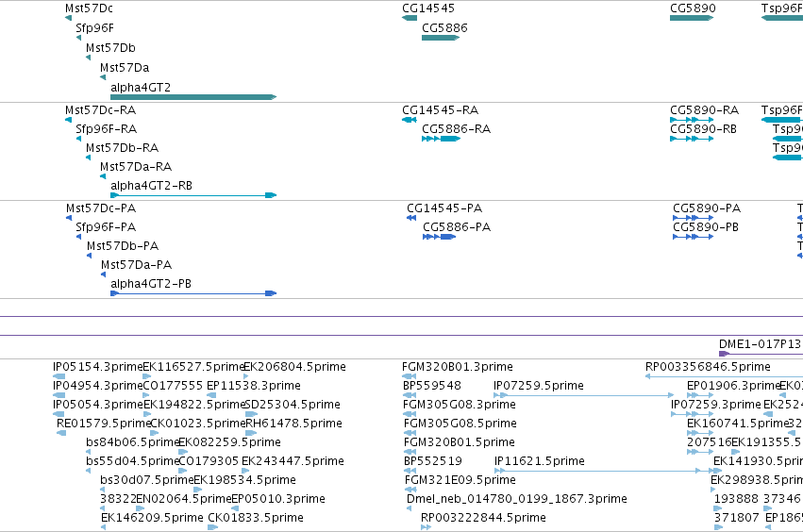Screen dimensions: 803x532
Task: Click the RE01579.5prime EST label
Action: (104, 424)
